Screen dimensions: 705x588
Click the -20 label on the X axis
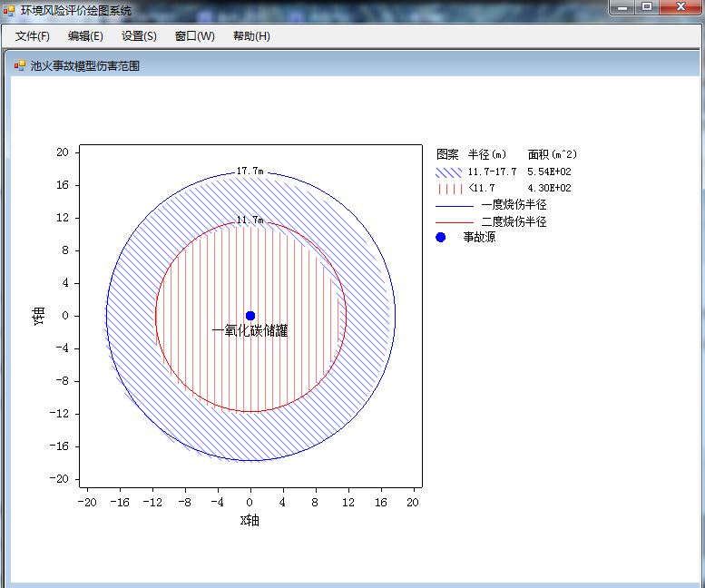click(x=87, y=502)
